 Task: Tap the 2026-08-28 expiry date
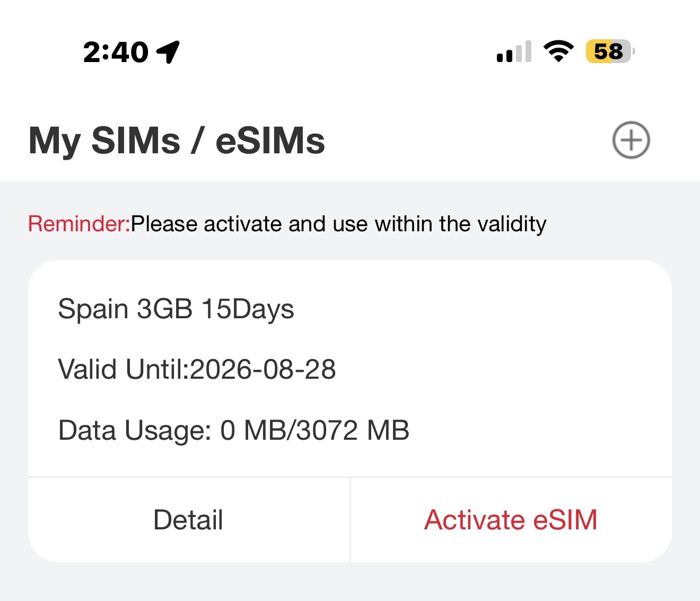click(263, 369)
